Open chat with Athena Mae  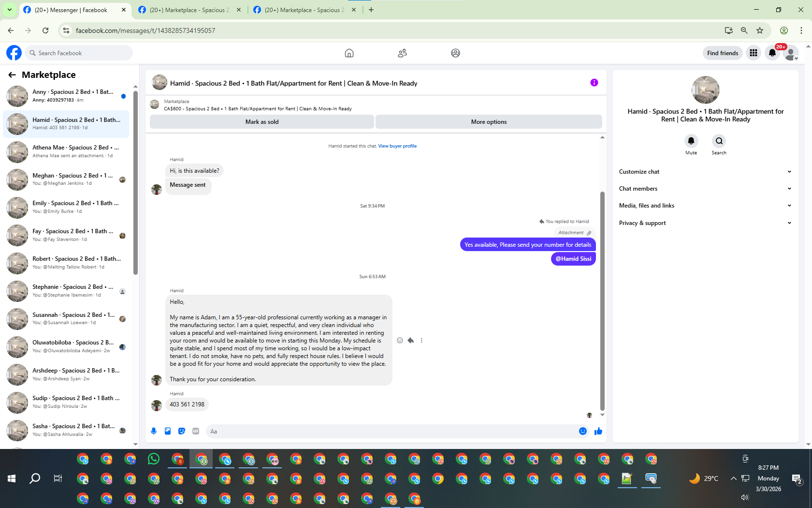click(x=66, y=151)
